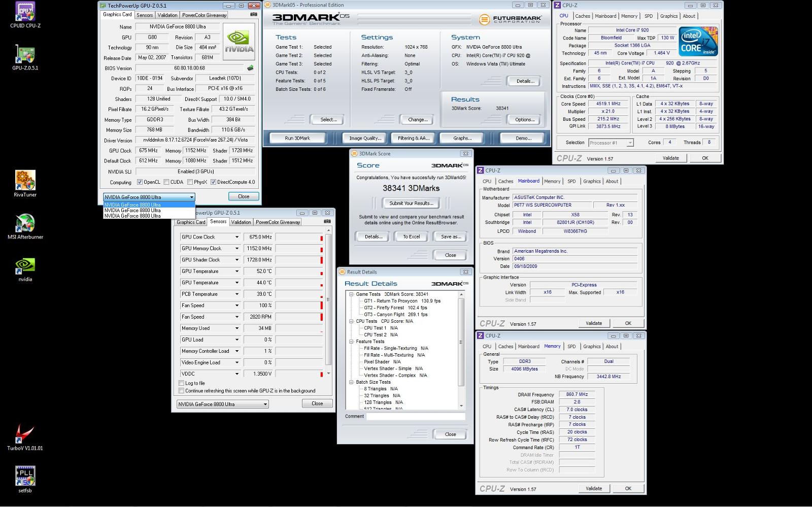Click the Result Details window title icon
Viewport: 812px width, 507px height.
click(x=342, y=272)
